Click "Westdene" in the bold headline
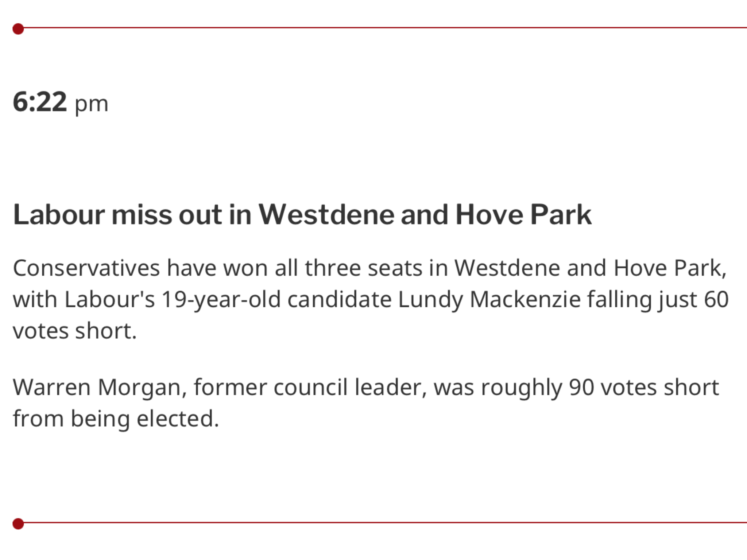Screen dimensions: 747x560 tap(326, 215)
